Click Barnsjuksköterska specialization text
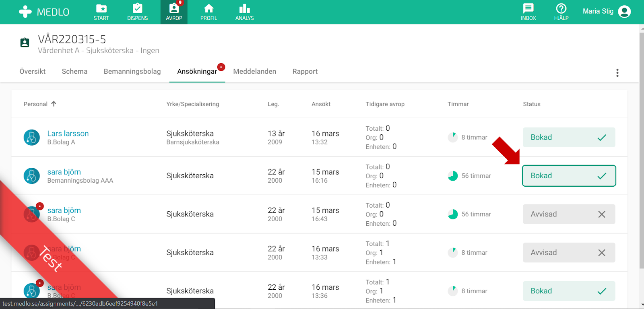644x309 pixels. pos(193,142)
